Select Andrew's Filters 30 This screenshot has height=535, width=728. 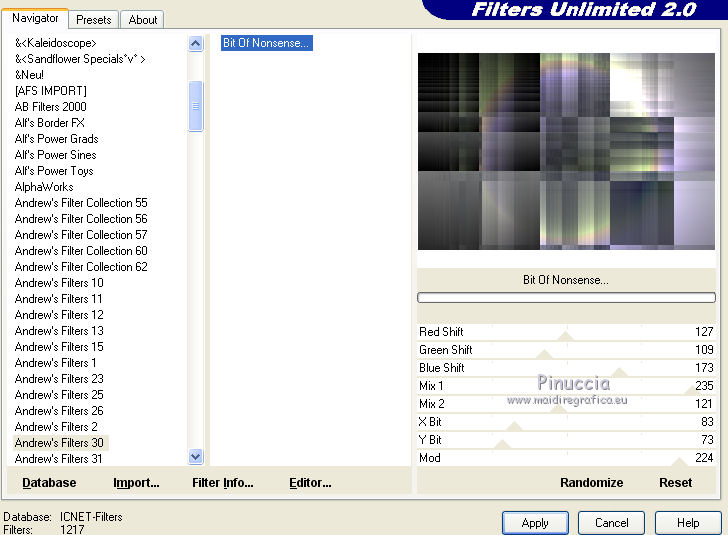60,443
